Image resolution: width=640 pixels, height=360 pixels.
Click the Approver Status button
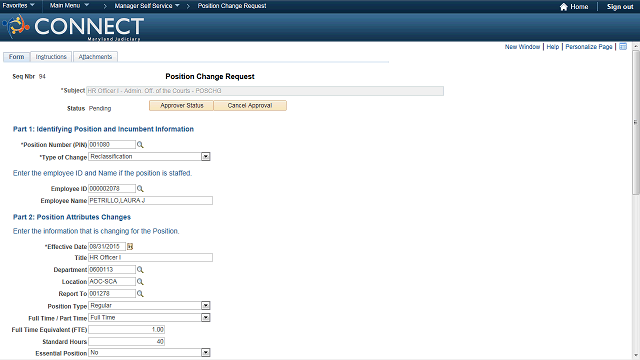click(x=182, y=106)
